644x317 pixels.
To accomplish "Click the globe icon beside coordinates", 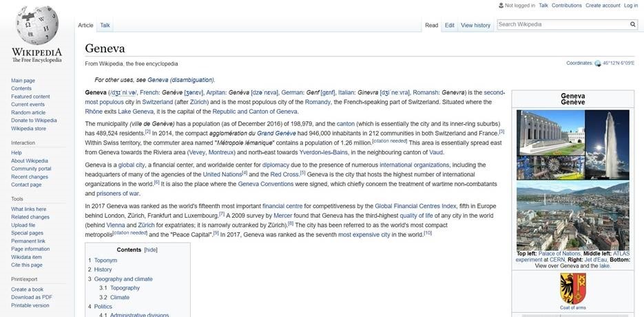I will pos(598,63).
